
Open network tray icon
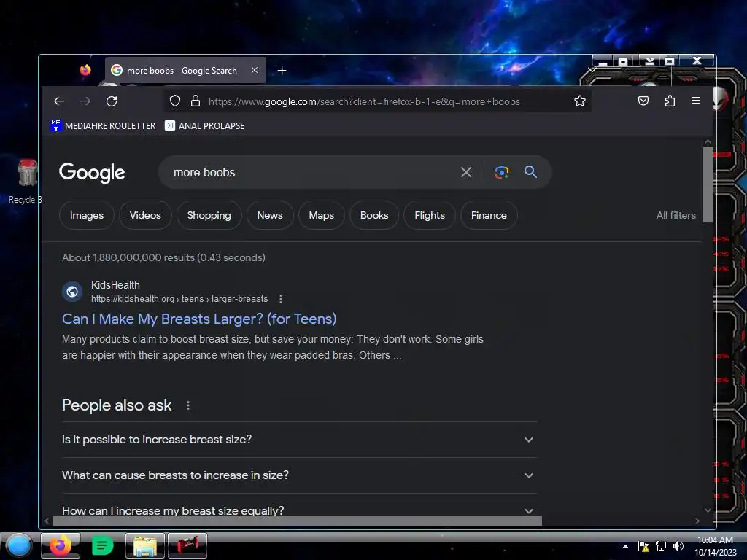(x=661, y=546)
